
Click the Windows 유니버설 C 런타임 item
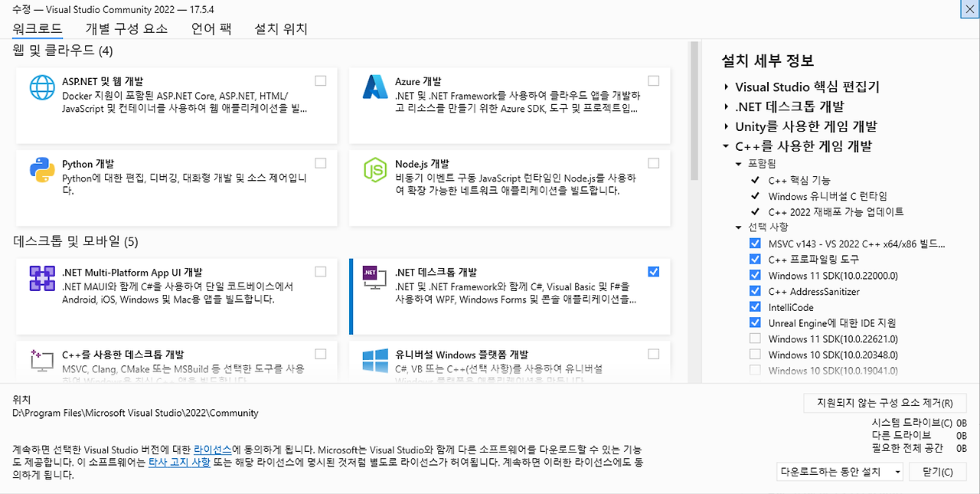click(828, 196)
